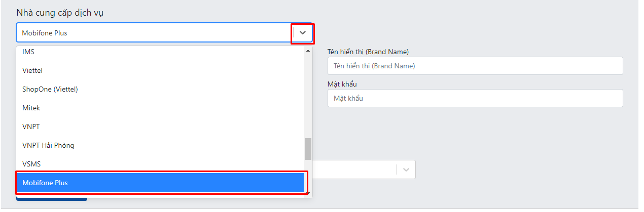The width and height of the screenshot is (644, 212).
Task: Click the list scrollbar down arrow
Action: (308, 193)
